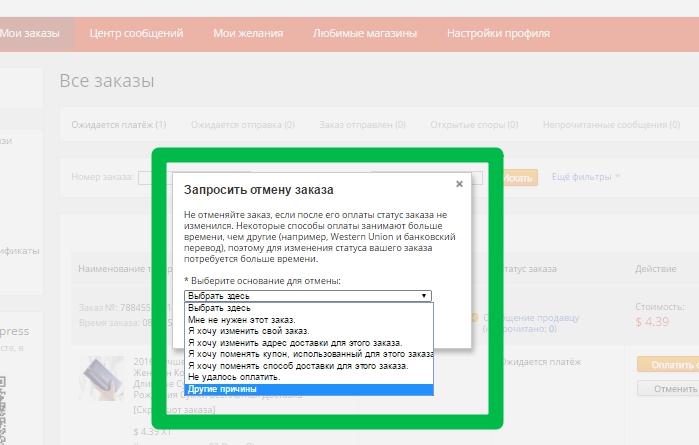Go to 'Мои желания' tab
Image resolution: width=699 pixels, height=445 pixels.
tap(248, 33)
